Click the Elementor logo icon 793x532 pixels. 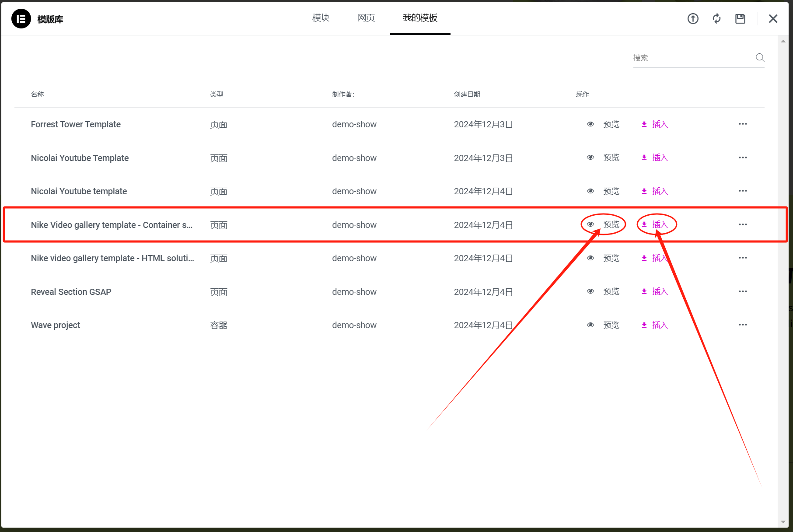pos(21,19)
